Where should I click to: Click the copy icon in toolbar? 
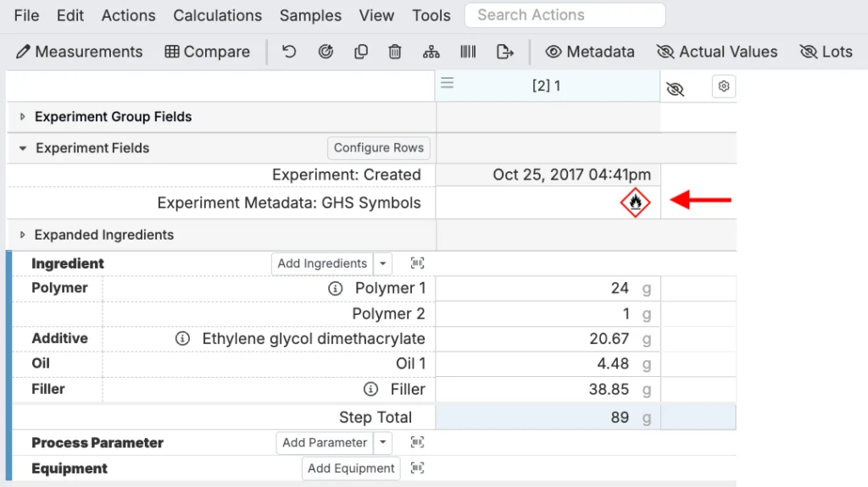pos(361,52)
